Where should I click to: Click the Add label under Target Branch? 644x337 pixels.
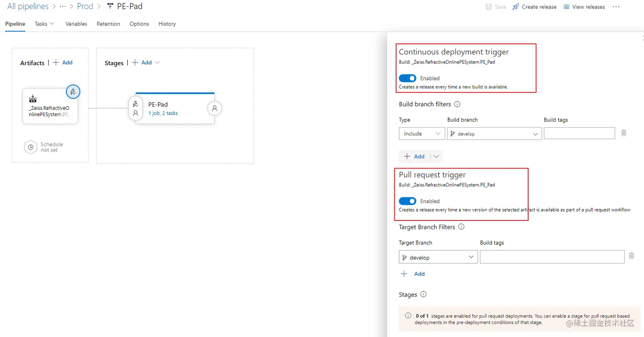420,274
